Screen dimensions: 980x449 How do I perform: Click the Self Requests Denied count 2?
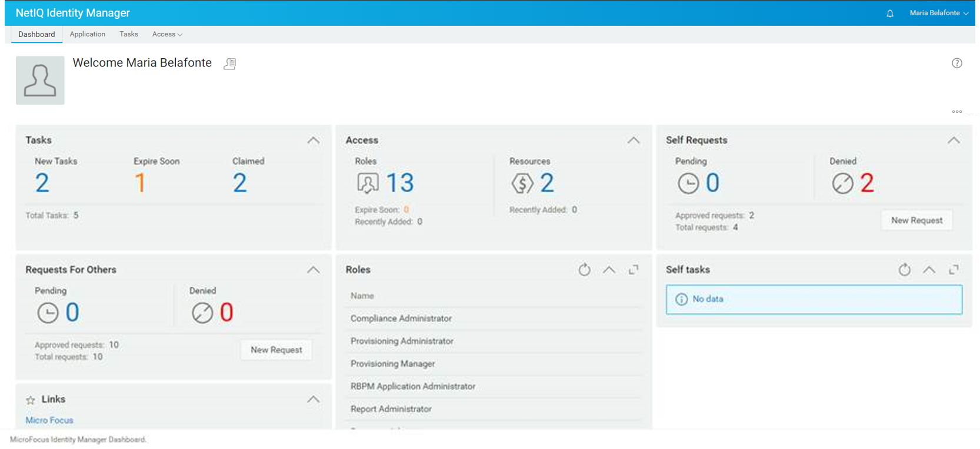point(867,183)
